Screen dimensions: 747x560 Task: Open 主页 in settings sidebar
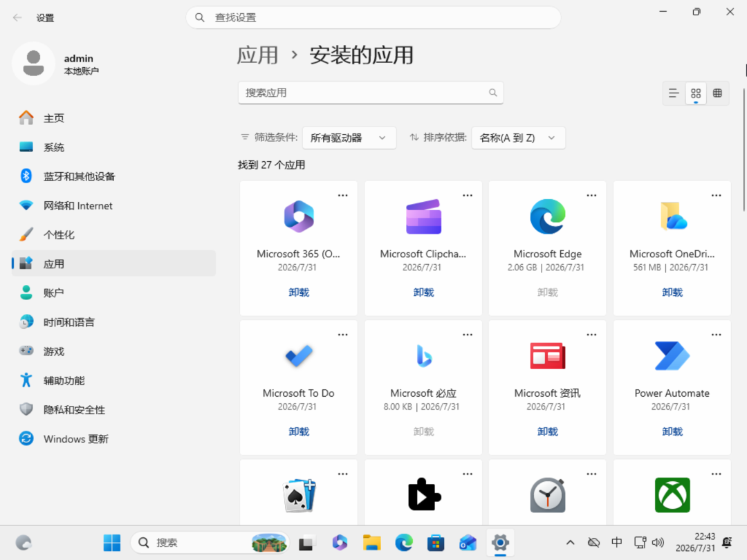(x=113, y=118)
